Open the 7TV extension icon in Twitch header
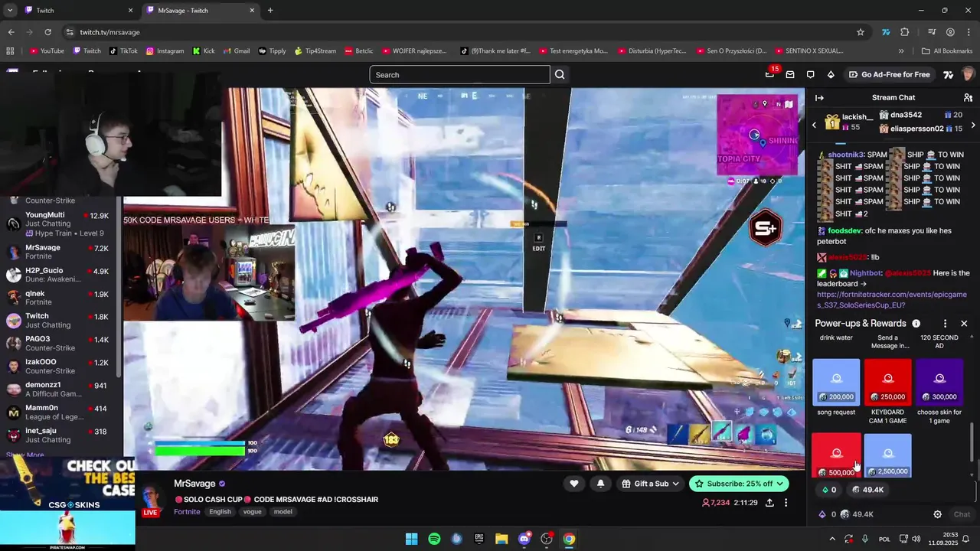The image size is (980, 551). pyautogui.click(x=948, y=74)
